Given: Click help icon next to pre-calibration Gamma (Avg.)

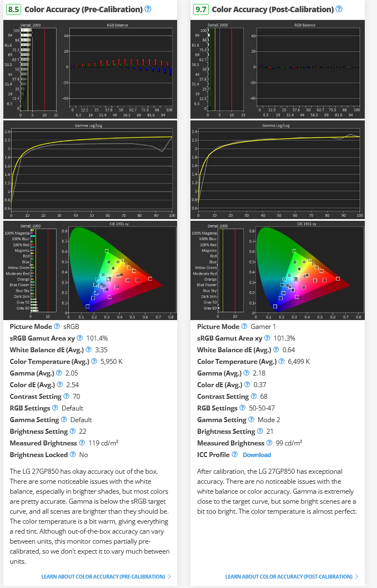Looking at the screenshot, I should point(59,373).
